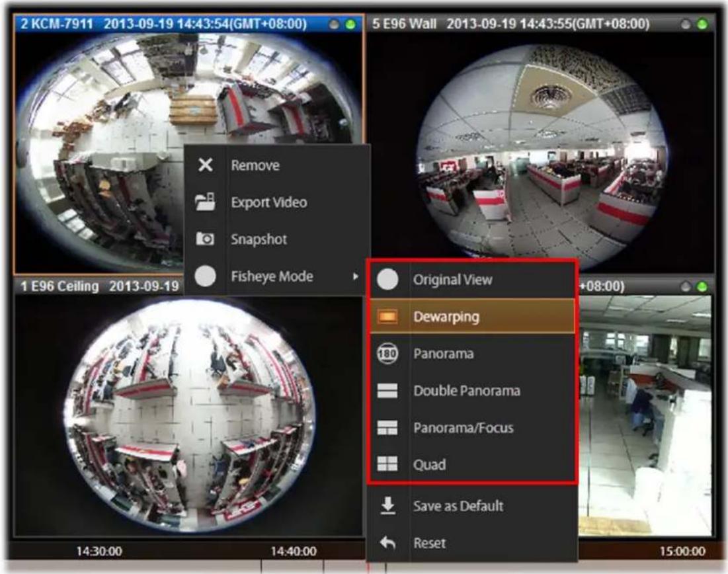Choose Remove from the context menu

[x=277, y=165]
